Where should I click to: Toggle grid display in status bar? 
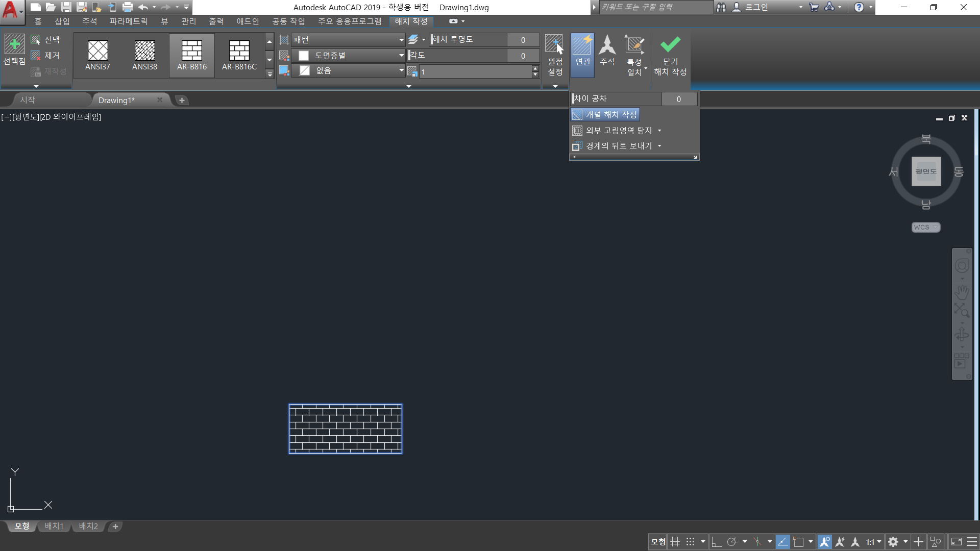point(675,542)
